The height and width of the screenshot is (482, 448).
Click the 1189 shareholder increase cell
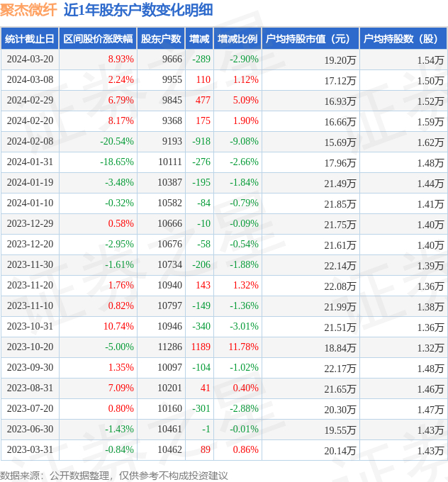coord(201,347)
